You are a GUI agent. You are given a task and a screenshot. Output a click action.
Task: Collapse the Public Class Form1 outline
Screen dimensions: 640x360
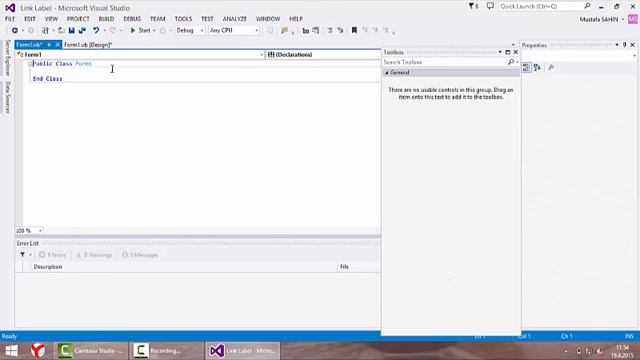[30, 64]
